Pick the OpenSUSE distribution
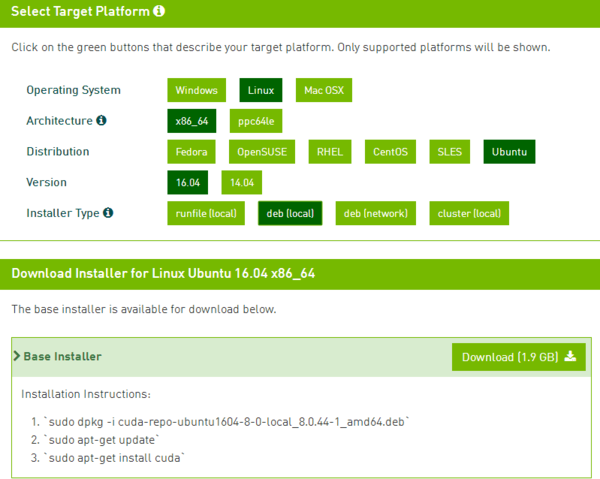 (x=262, y=152)
